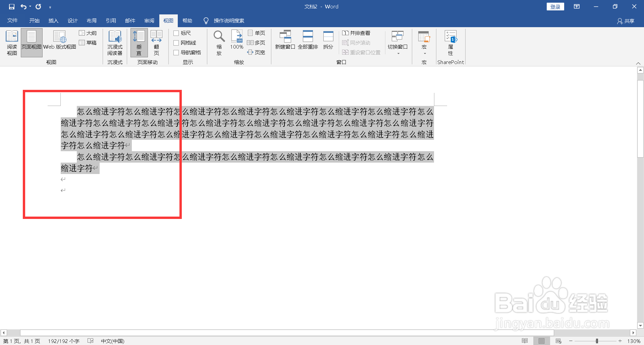Open the Undo history dropdown arrow
The height and width of the screenshot is (345, 644).
[x=30, y=7]
